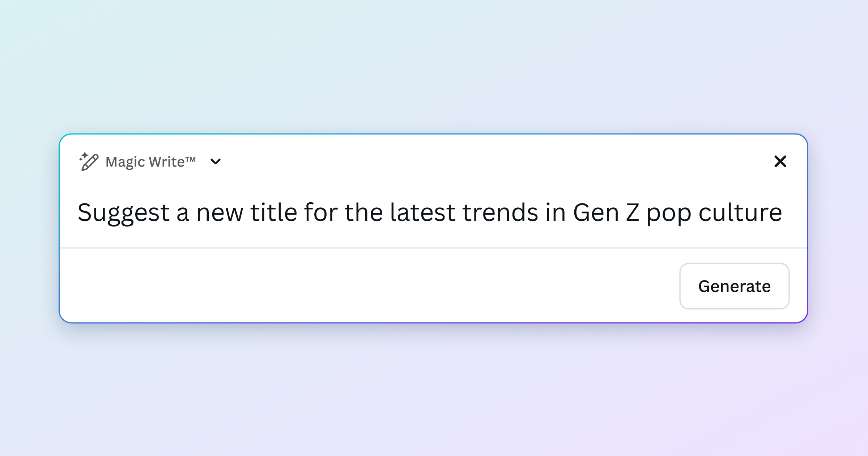Click the Magic Write sparkle pencil icon
The height and width of the screenshot is (456, 868).
(89, 161)
